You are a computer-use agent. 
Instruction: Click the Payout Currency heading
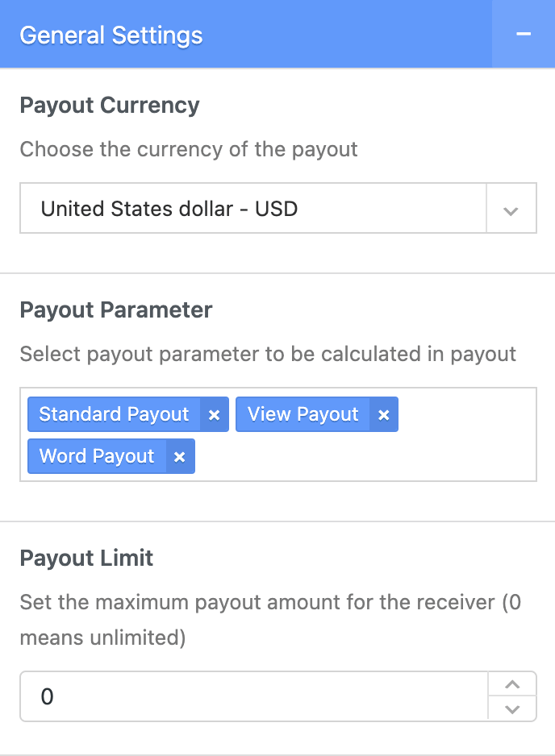point(110,106)
